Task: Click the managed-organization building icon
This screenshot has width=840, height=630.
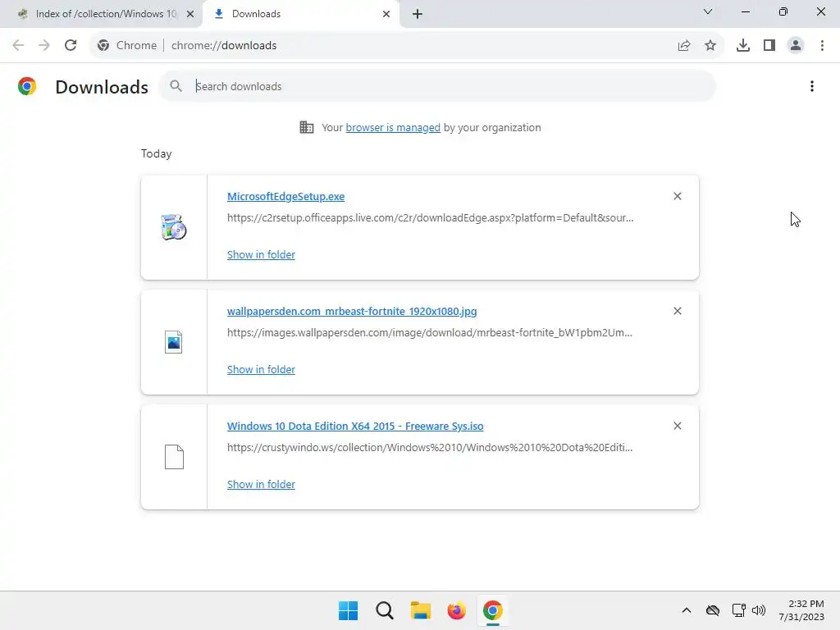Action: pyautogui.click(x=307, y=127)
